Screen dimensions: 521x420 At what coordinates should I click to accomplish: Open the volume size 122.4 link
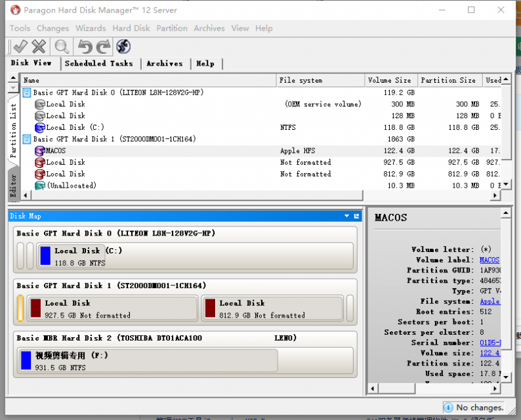tap(490, 353)
